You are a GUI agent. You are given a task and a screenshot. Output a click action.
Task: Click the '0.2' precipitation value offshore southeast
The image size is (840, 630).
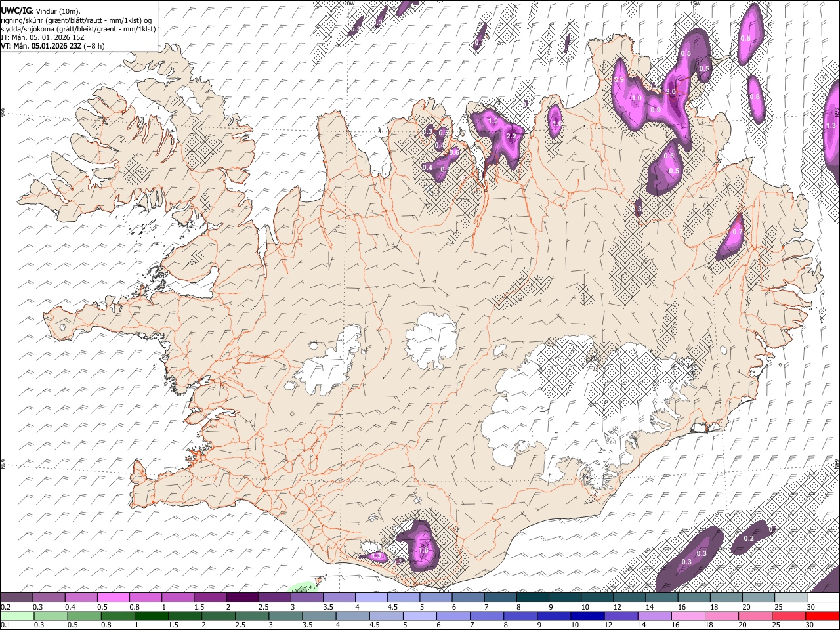pyautogui.click(x=749, y=538)
